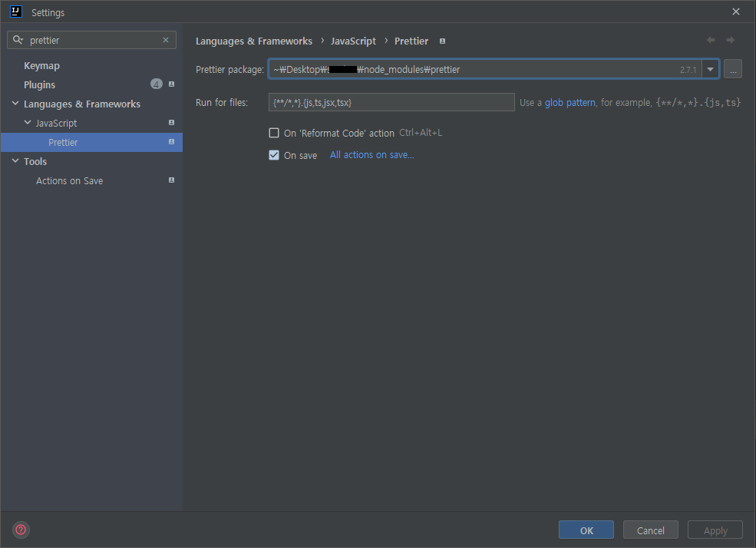756x548 pixels.
Task: Enable On 'Reformat Code' action checkbox
Action: [x=274, y=133]
